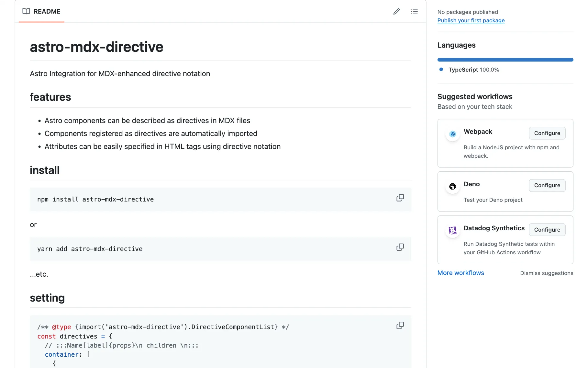Screen dimensions: 588x368
Task: Copy the yarn add command
Action: pyautogui.click(x=400, y=247)
